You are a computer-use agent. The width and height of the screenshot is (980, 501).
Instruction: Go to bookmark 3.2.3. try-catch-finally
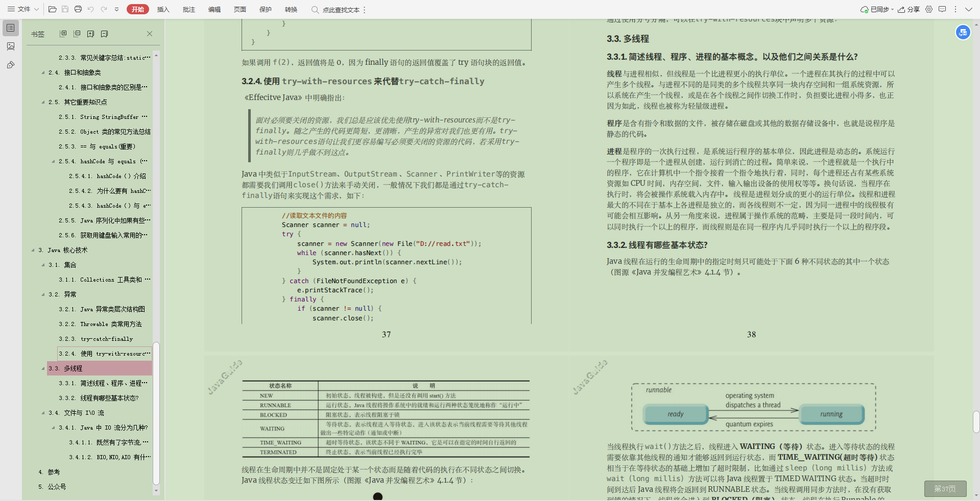96,339
